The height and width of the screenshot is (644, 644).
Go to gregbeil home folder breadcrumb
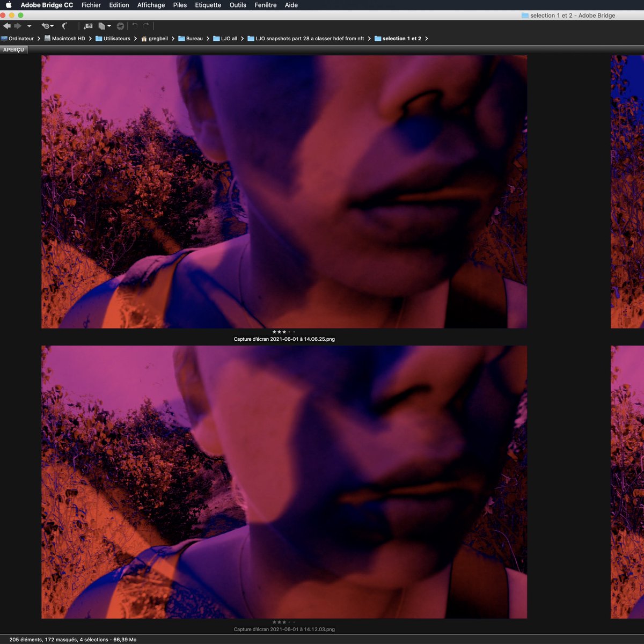155,39
